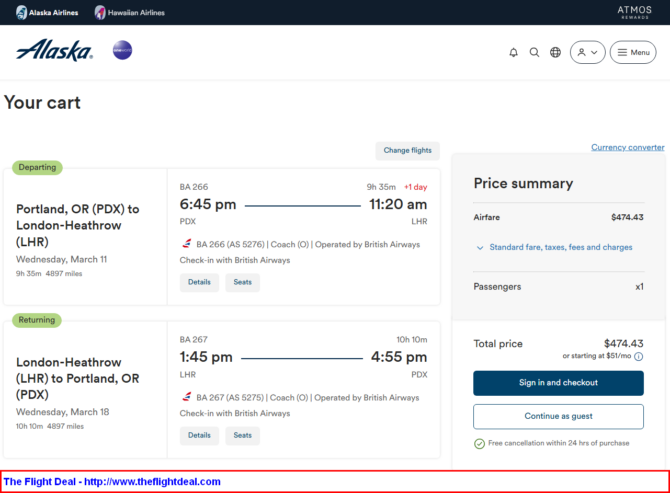The height and width of the screenshot is (493, 670).
Task: Open the Menu button
Action: pyautogui.click(x=632, y=52)
